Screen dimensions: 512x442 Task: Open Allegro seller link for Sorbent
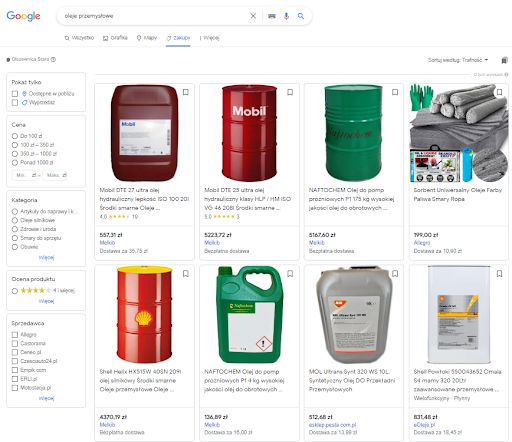click(x=422, y=243)
